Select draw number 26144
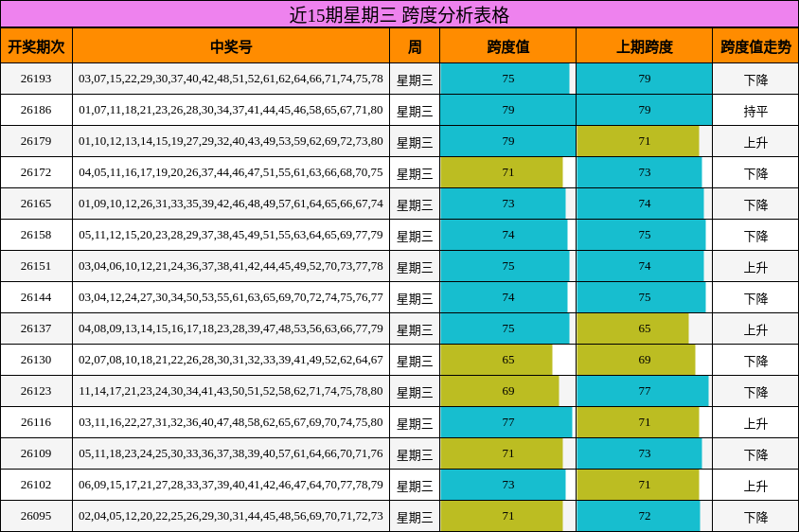Screen dimensions: 799x532 pyautogui.click(x=36, y=297)
